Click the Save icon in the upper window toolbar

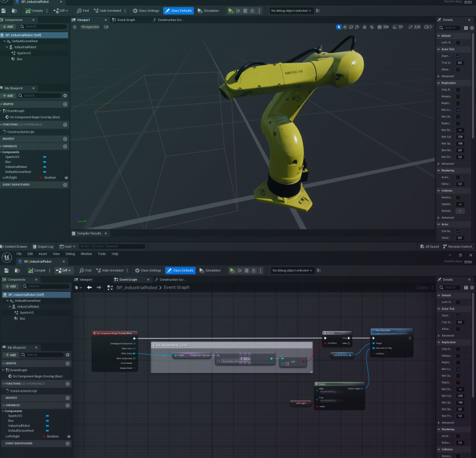tap(4, 11)
